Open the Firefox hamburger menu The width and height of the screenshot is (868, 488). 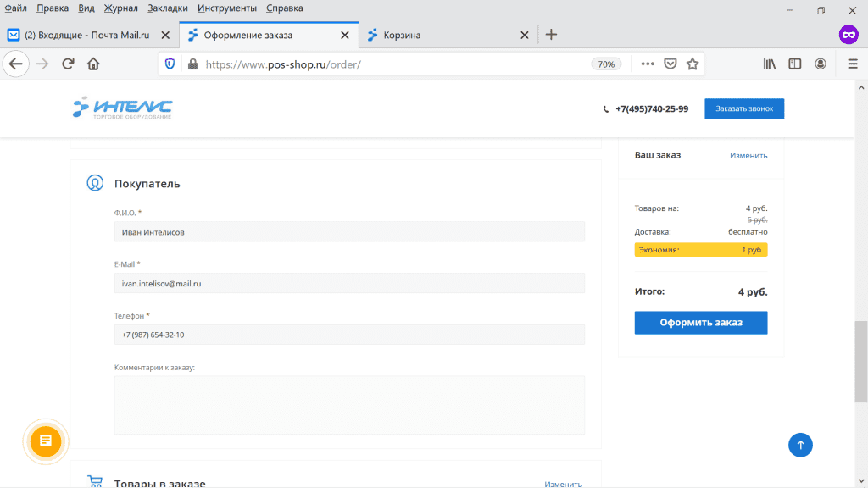click(852, 64)
